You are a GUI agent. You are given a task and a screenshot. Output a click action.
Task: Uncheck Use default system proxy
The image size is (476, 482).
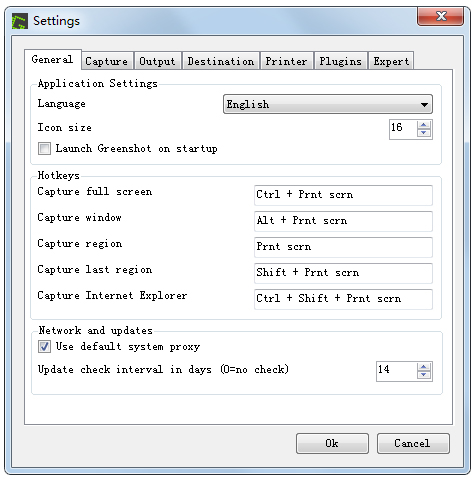[x=44, y=346]
